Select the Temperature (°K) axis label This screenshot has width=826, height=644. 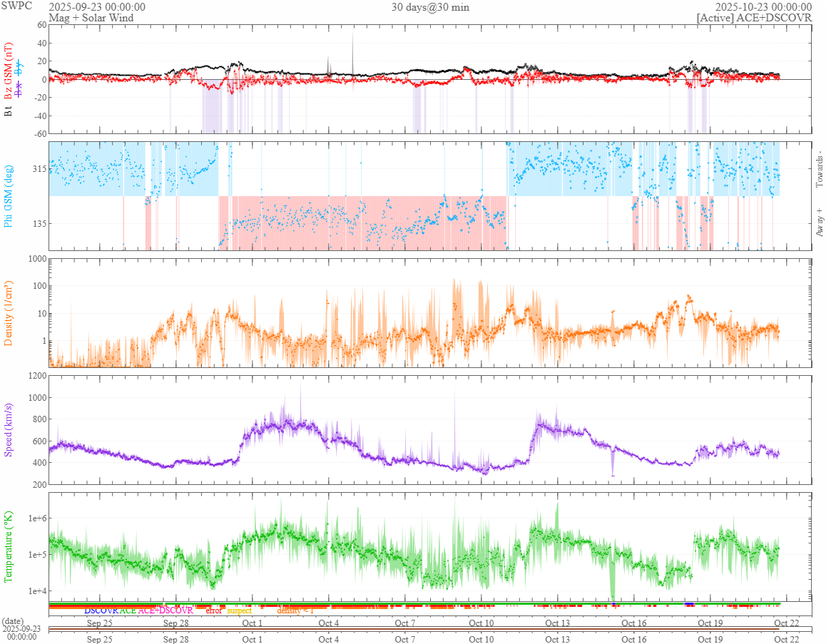tap(8, 546)
